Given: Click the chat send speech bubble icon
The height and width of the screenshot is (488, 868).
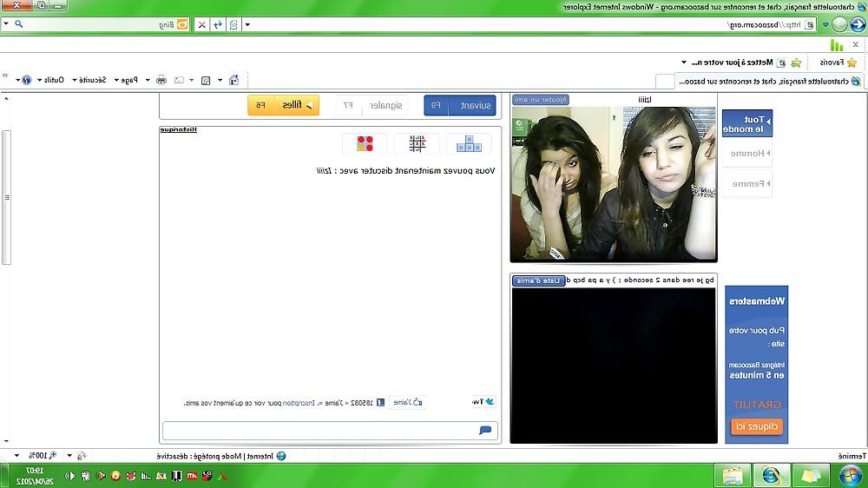Looking at the screenshot, I should tap(485, 431).
